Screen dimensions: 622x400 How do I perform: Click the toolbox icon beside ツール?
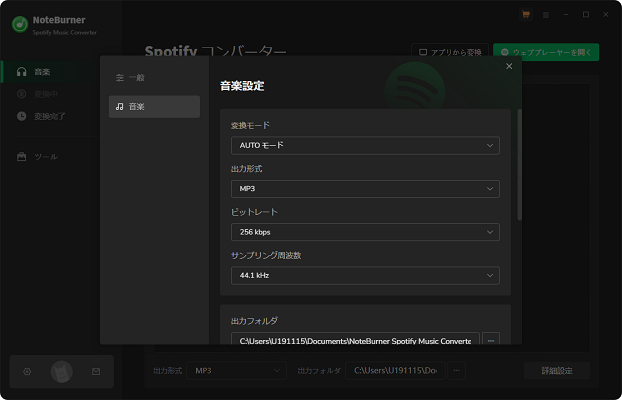pos(21,156)
